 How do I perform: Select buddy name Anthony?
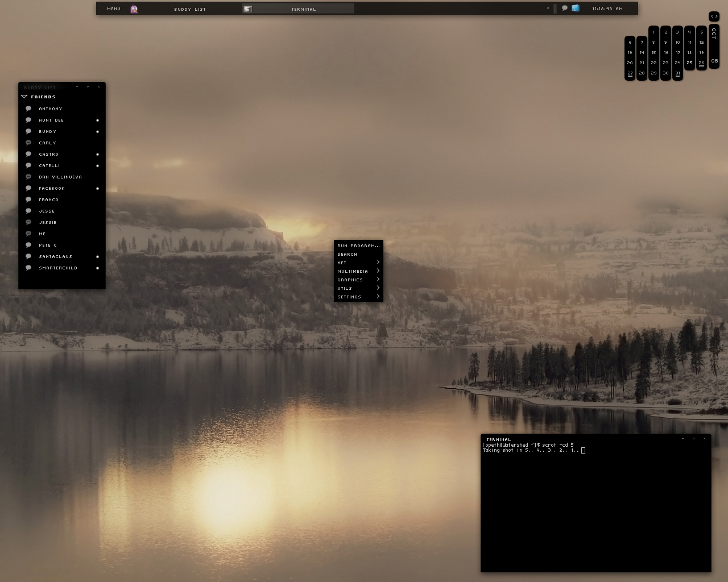click(x=51, y=109)
